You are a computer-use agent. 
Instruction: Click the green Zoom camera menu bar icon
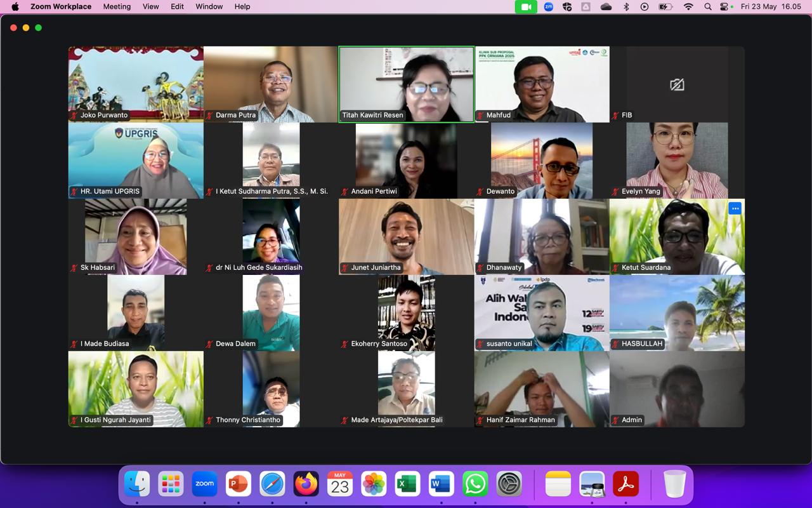(526, 7)
